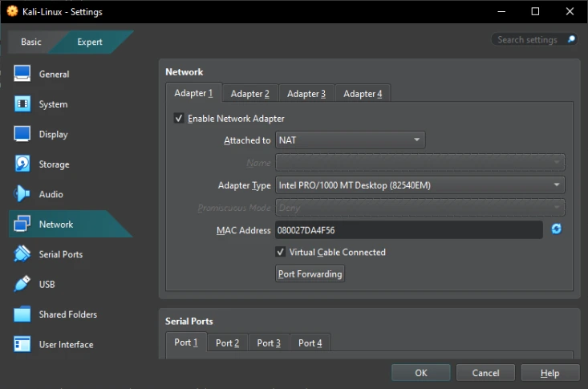Open Storage settings disk icon
This screenshot has height=389, width=588.
(22, 164)
